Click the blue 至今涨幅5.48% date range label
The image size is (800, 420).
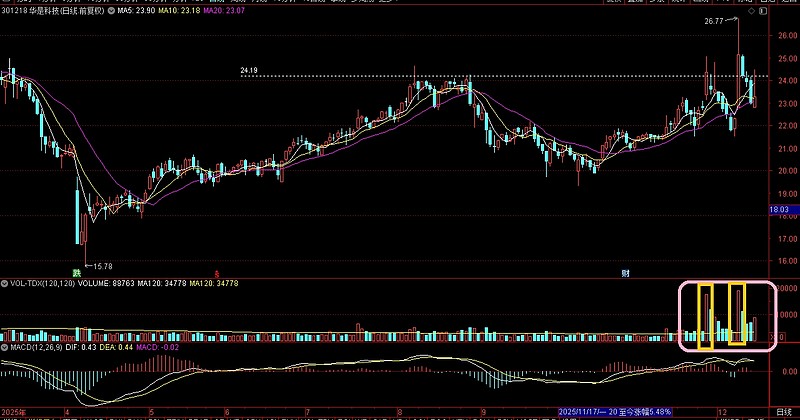point(615,412)
